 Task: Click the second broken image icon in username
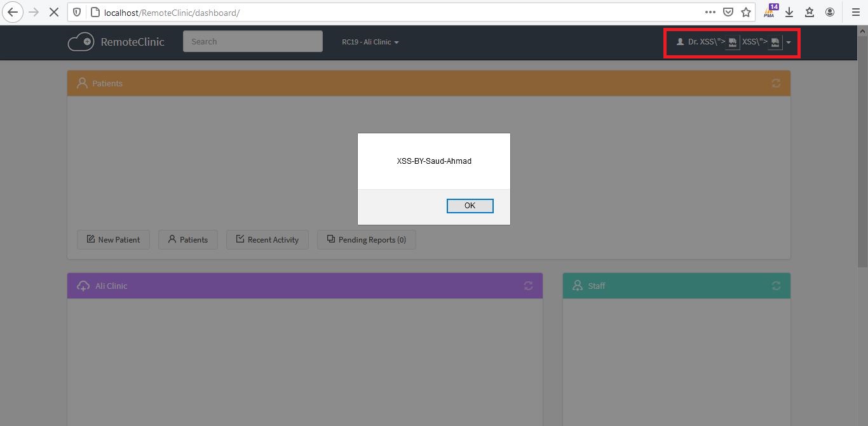(x=775, y=43)
